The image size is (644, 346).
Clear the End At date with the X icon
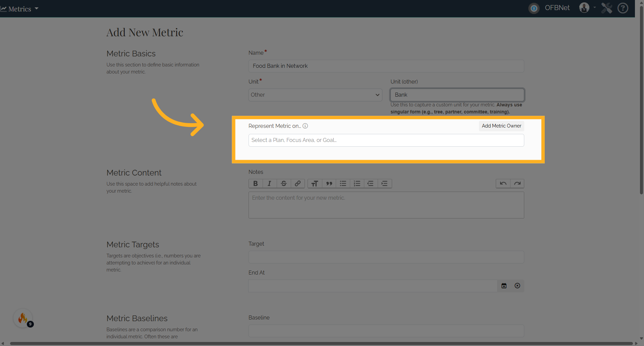click(518, 286)
